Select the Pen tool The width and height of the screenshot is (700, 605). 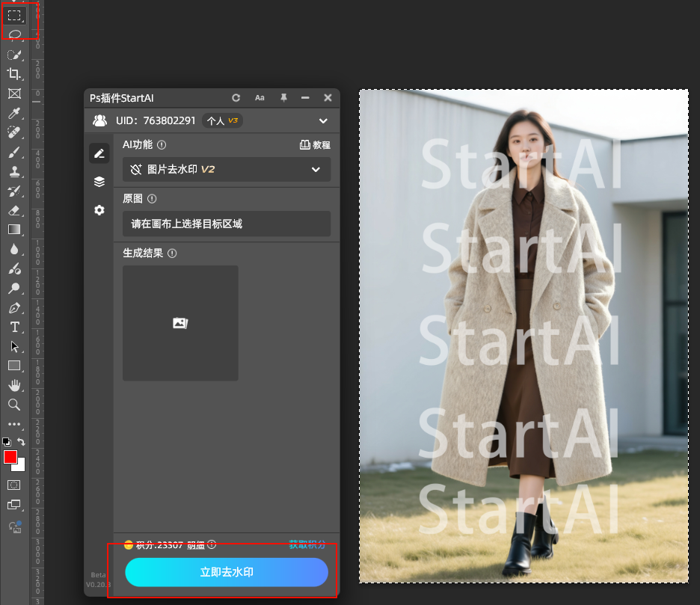click(x=14, y=308)
